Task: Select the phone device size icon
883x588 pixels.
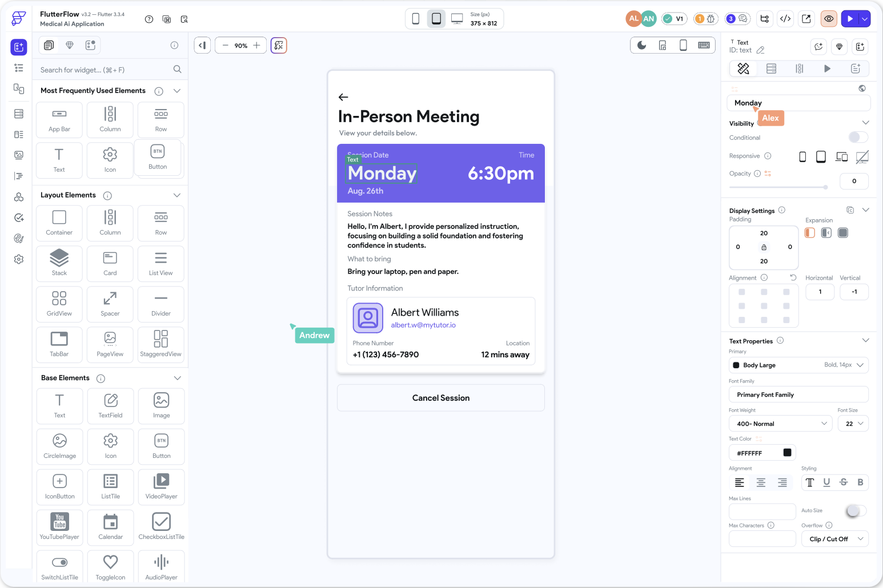Action: [416, 19]
